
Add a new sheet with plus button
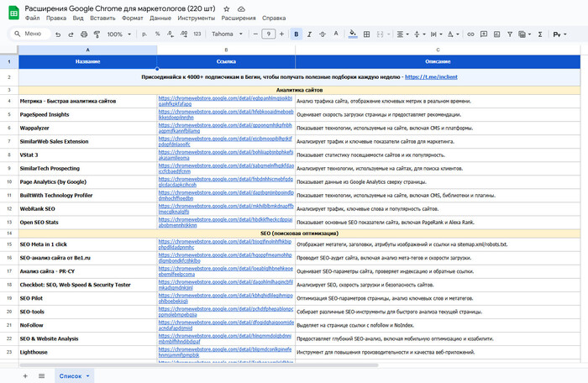pos(24,375)
